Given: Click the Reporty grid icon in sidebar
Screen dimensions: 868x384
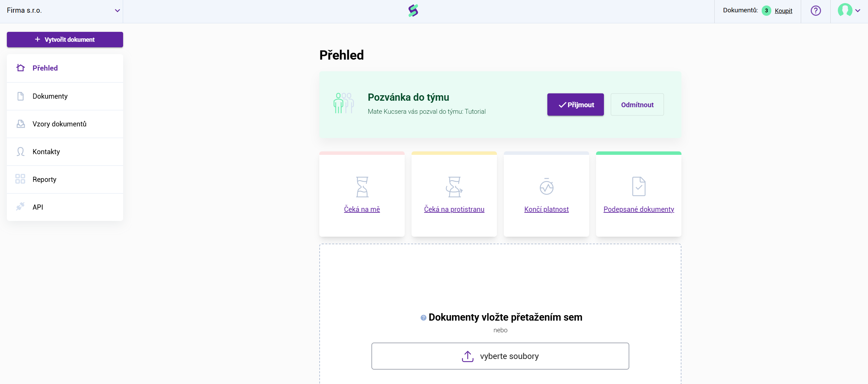Looking at the screenshot, I should (x=20, y=179).
